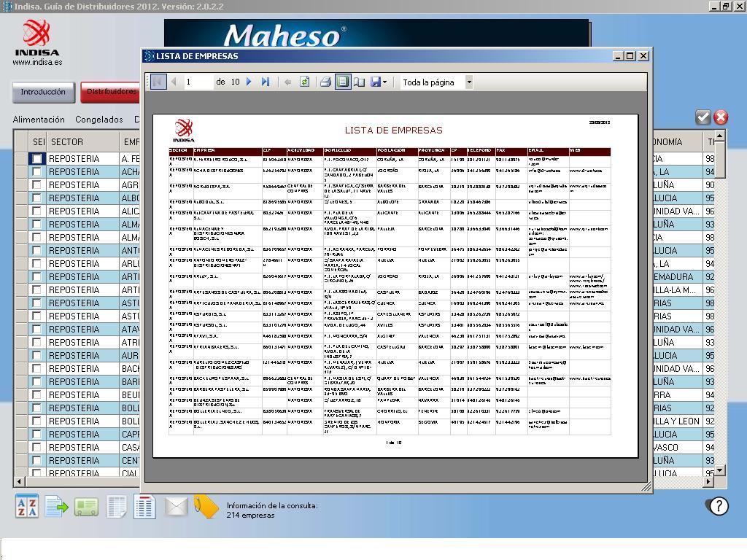The width and height of the screenshot is (747, 560).
Task: Check the ATAV... row checkbox
Action: pyautogui.click(x=36, y=329)
